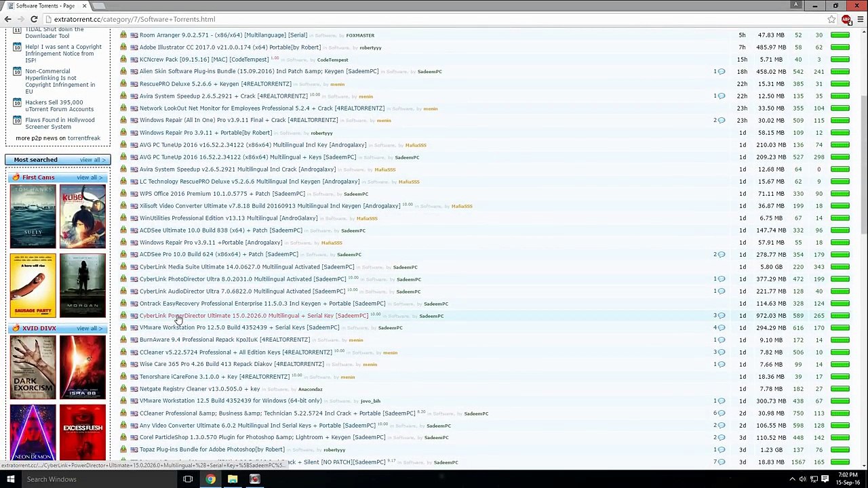The height and width of the screenshot is (488, 868).
Task: Reload the ExtraTorrent page
Action: tap(34, 19)
